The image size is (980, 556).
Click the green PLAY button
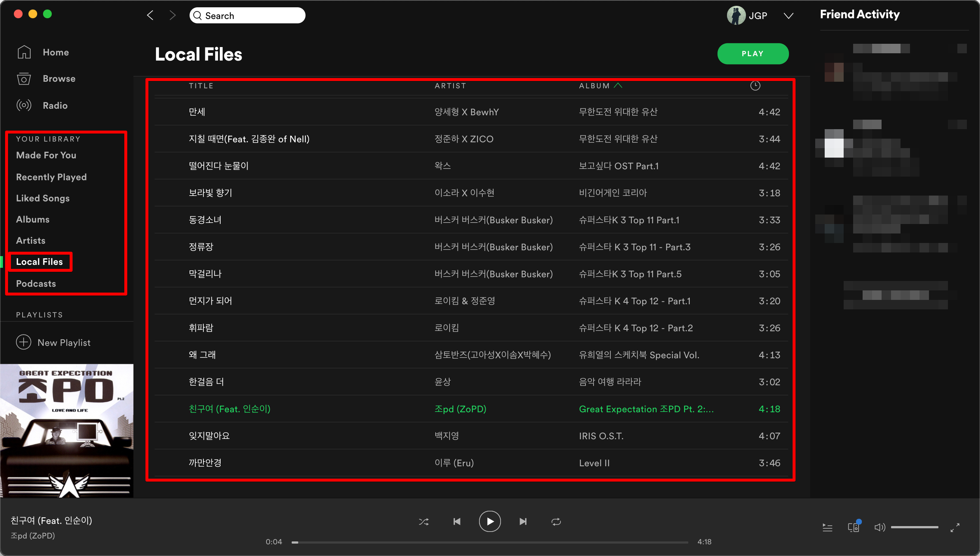752,54
